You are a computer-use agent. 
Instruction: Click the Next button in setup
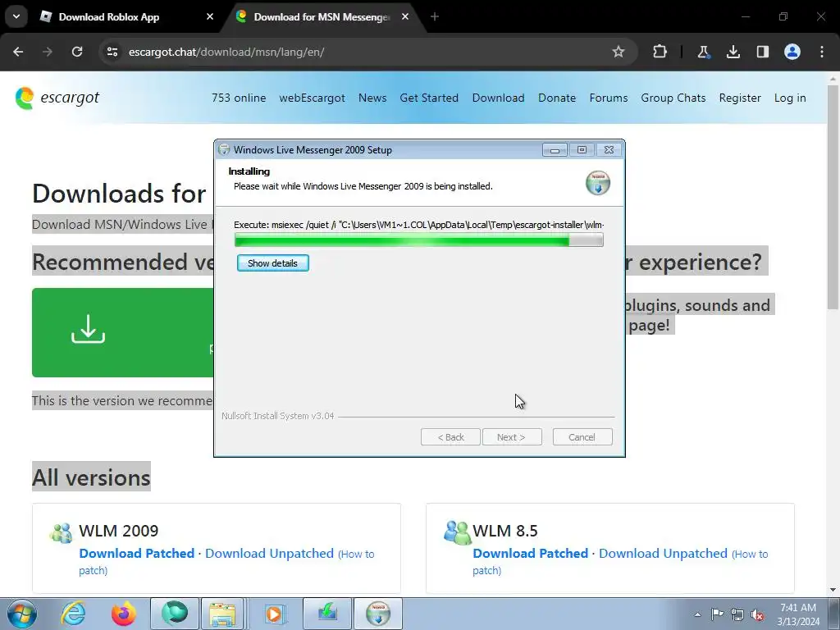[512, 437]
